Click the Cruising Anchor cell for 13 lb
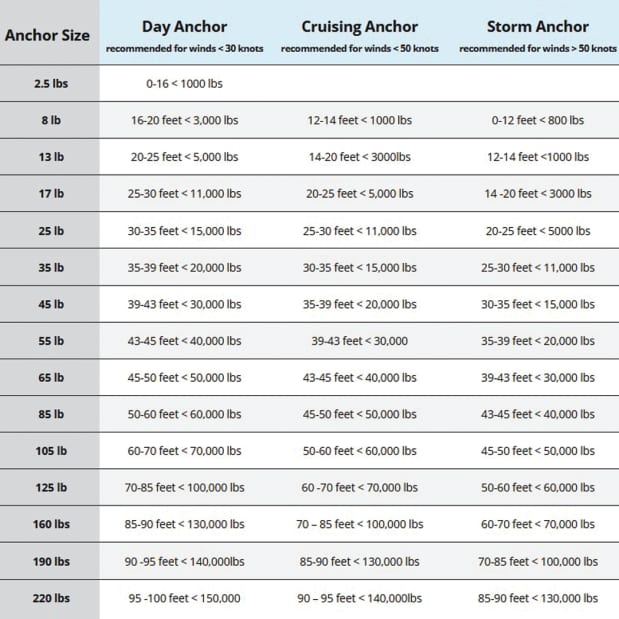The image size is (619, 619). 360,157
